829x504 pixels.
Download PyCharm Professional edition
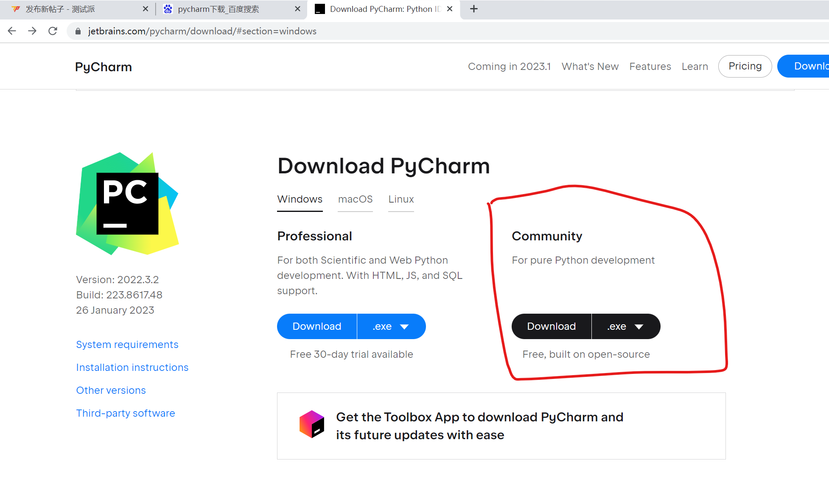point(317,326)
